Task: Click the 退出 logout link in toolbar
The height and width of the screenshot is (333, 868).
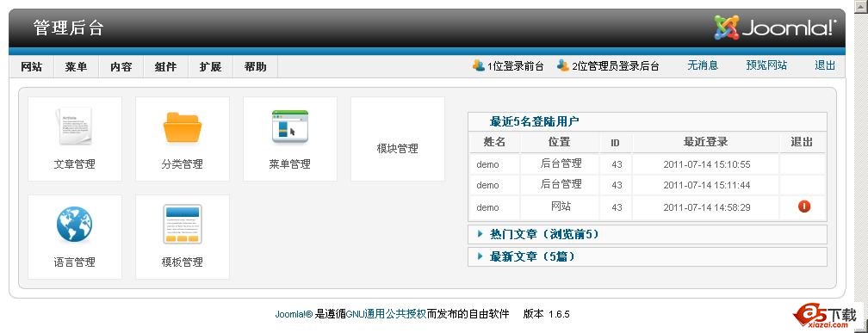Action: tap(825, 65)
